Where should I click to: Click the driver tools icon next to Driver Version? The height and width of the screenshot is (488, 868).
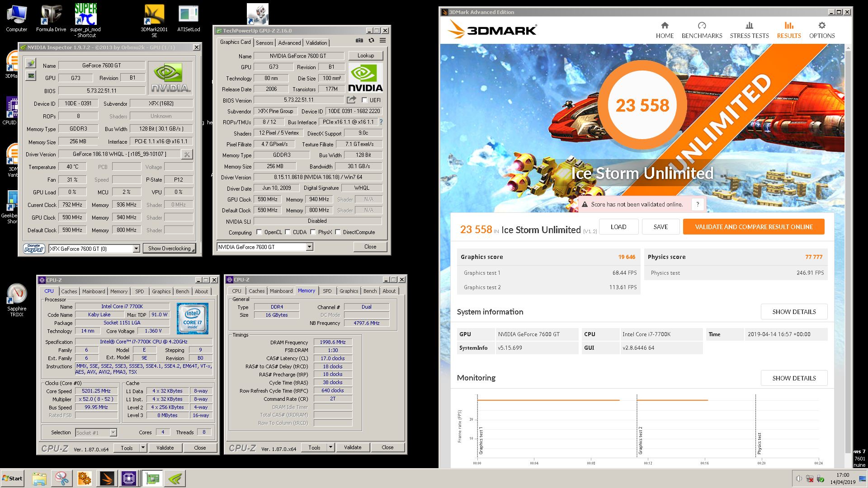tap(187, 155)
